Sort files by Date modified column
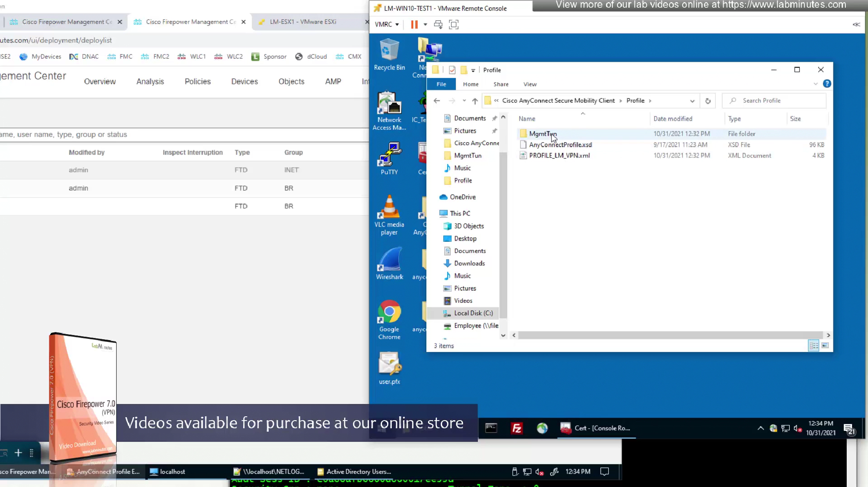The image size is (868, 487). (673, 119)
